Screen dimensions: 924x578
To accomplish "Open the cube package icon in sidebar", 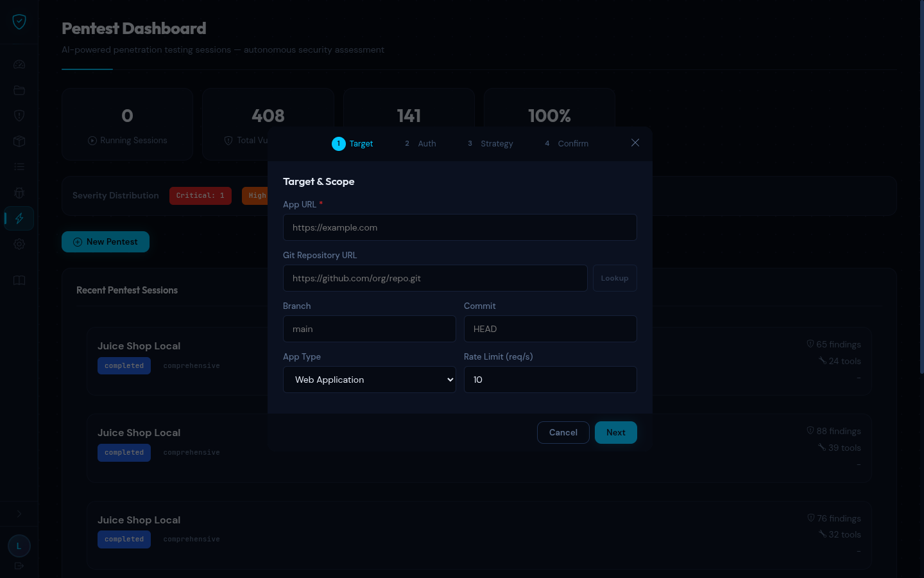I will point(19,141).
